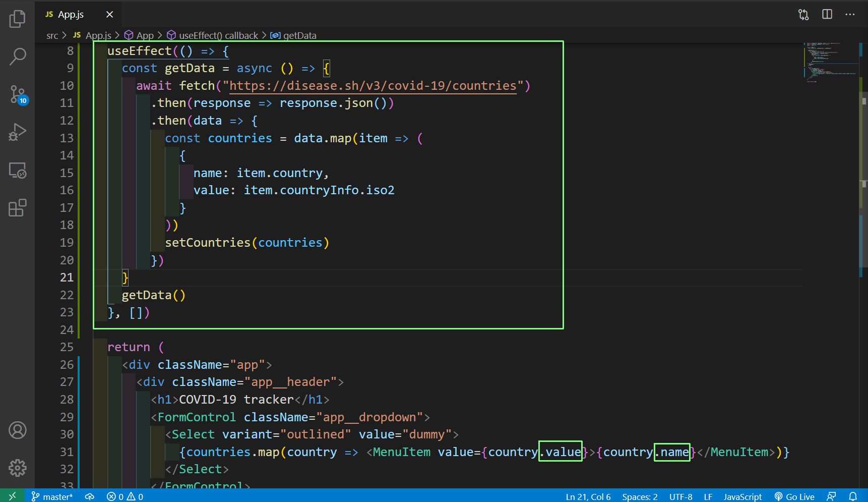The height and width of the screenshot is (502, 868).
Task: Click the feedback icon in status bar
Action: [831, 496]
